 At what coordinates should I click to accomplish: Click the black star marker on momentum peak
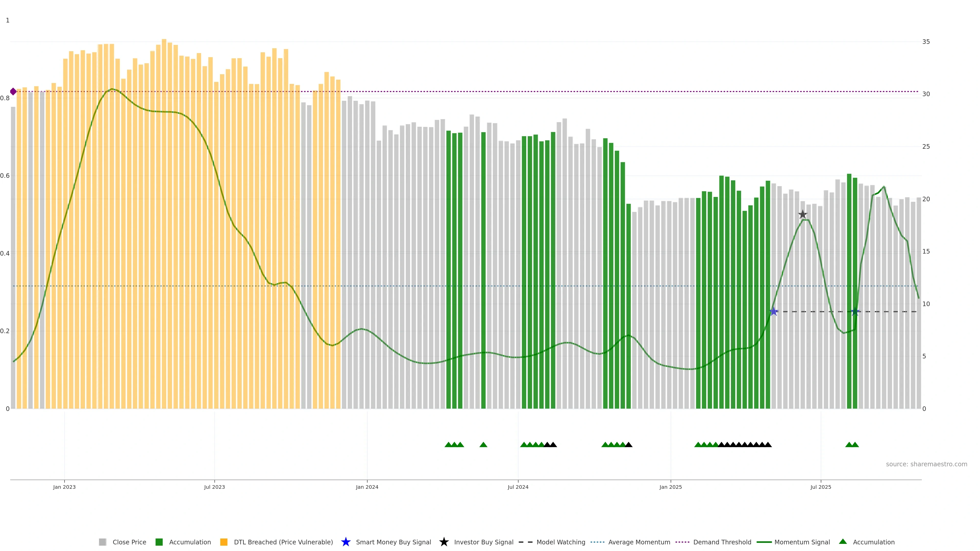[802, 215]
